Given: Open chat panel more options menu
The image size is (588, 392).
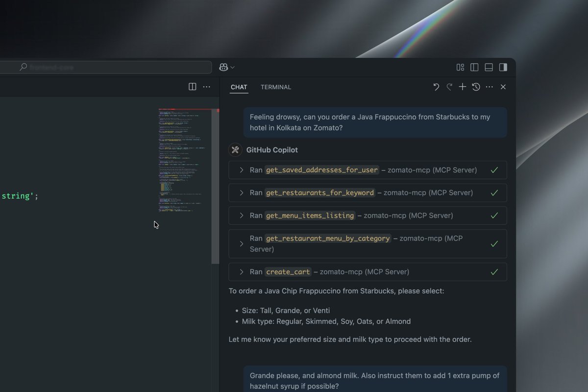Looking at the screenshot, I should 489,87.
